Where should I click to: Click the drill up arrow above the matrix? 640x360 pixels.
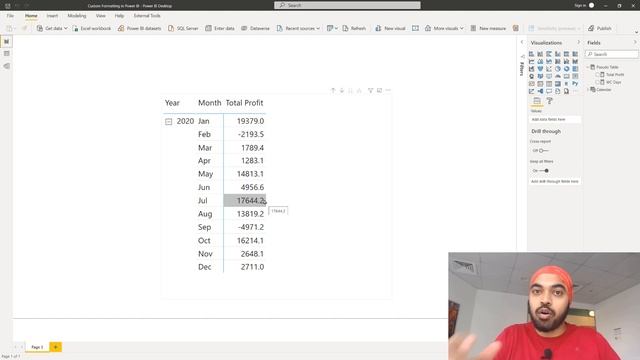click(x=333, y=90)
